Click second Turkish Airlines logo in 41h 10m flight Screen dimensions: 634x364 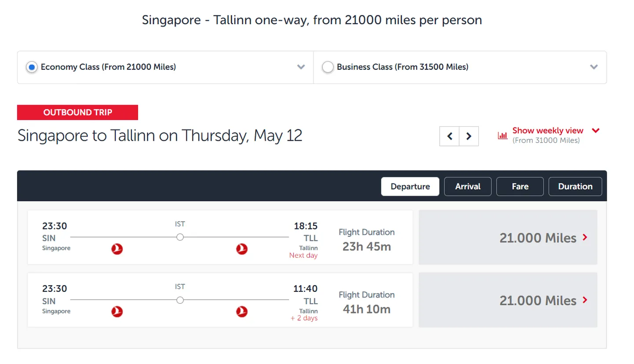242,312
